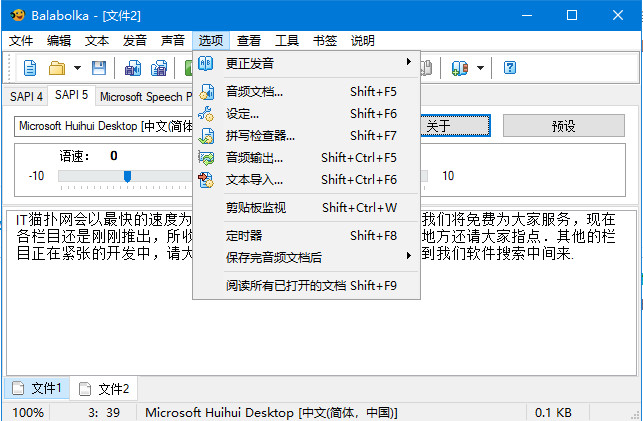This screenshot has width=643, height=421.
Task: Switch to the SAPI 4 tab
Action: 26,97
